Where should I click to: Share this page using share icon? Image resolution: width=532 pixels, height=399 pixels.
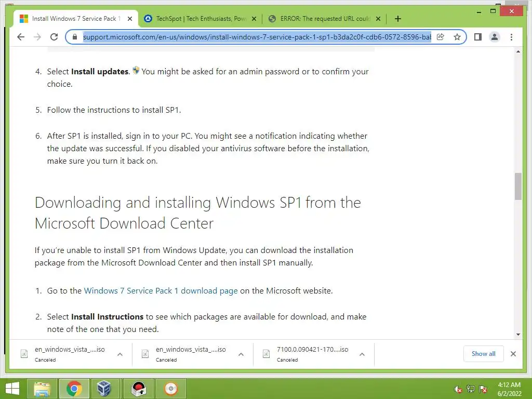click(441, 37)
